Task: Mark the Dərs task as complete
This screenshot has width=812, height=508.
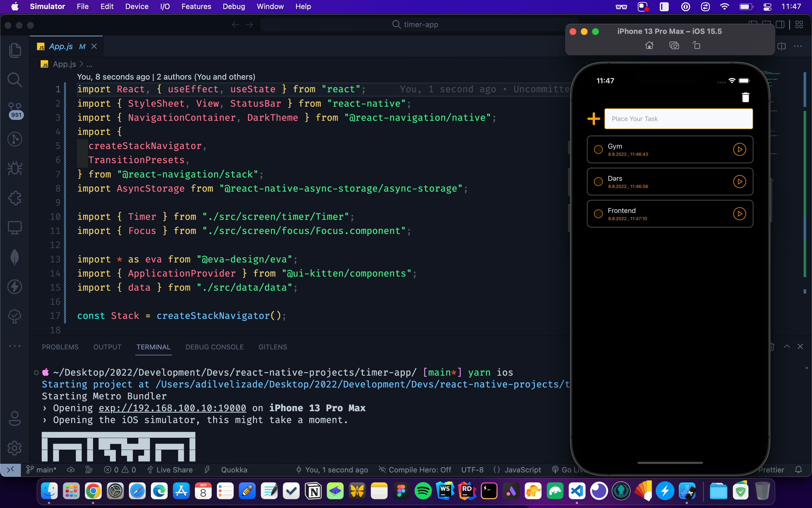Action: tap(598, 182)
